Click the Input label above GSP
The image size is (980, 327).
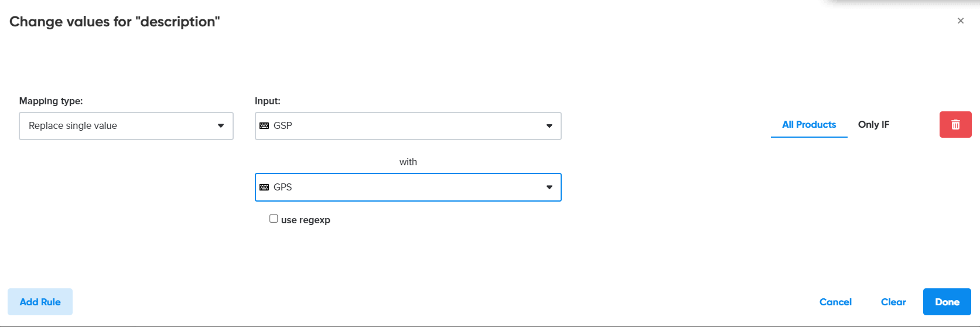[268, 101]
